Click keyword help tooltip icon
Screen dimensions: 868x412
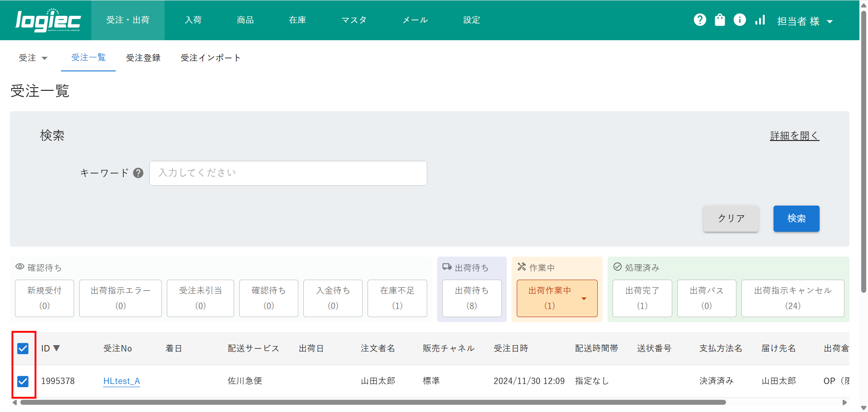pyautogui.click(x=138, y=173)
